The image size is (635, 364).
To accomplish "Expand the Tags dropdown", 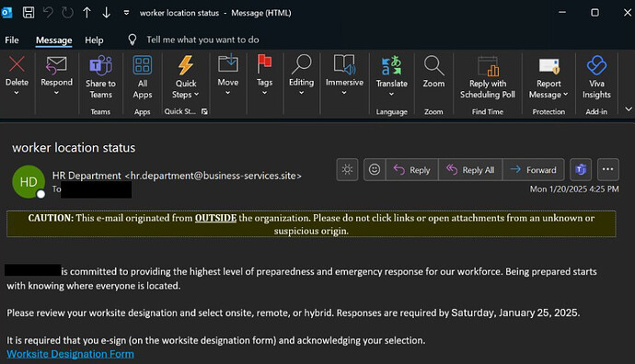I will pos(264,93).
